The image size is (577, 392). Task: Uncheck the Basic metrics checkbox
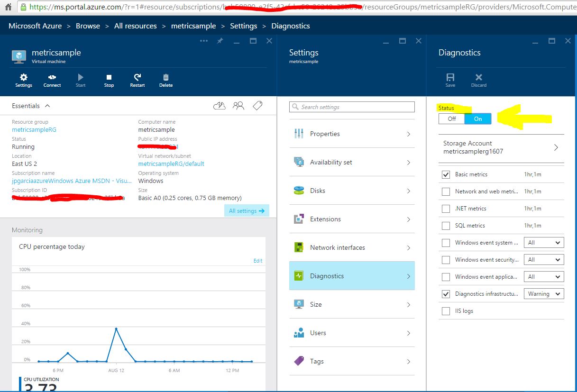tap(446, 174)
